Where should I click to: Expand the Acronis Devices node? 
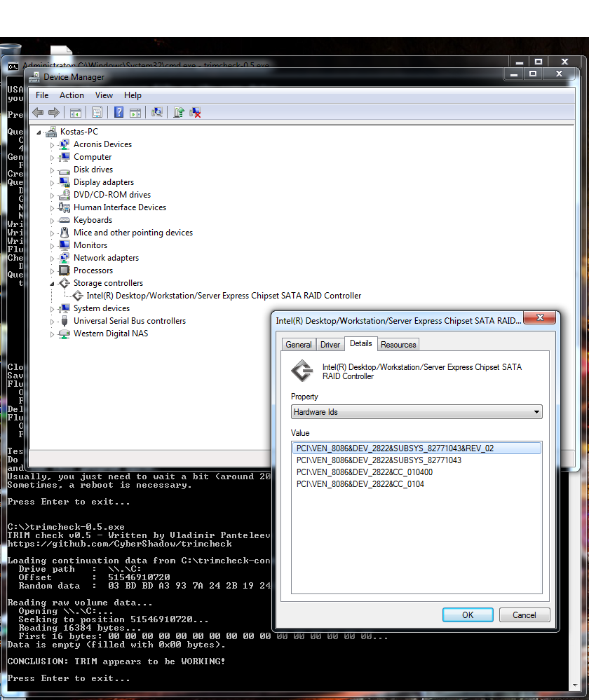click(x=52, y=144)
